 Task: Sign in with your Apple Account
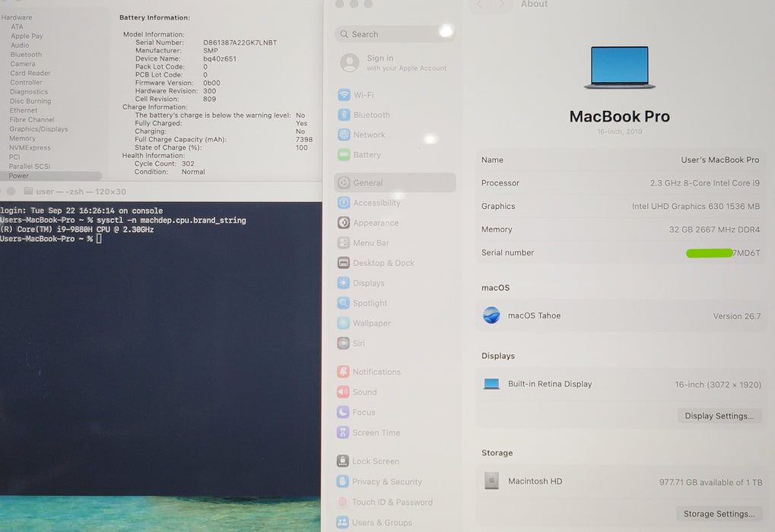395,63
